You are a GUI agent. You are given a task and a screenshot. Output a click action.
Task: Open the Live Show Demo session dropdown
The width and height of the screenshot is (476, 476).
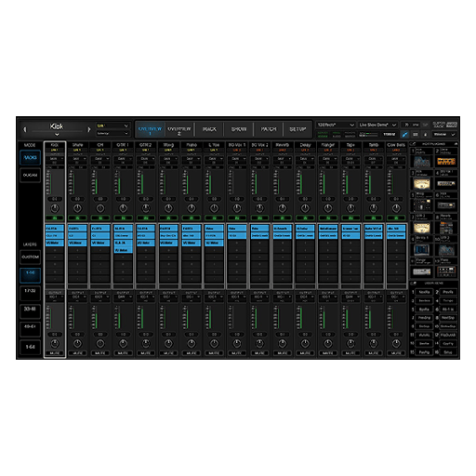[x=377, y=125]
